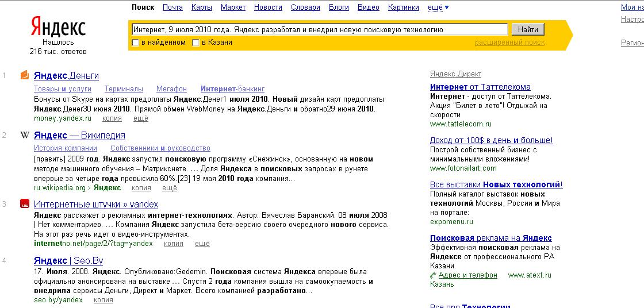Click into the search query field
This screenshot has height=308, width=644.
click(319, 29)
